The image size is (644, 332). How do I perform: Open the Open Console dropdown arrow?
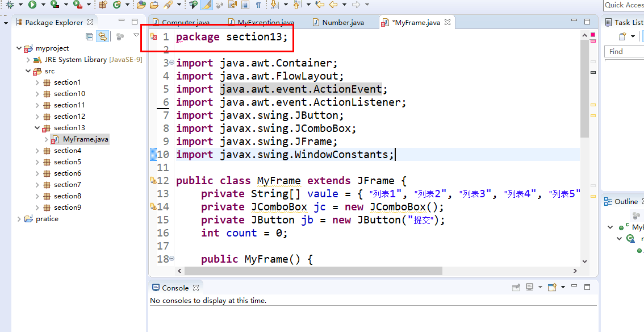tap(563, 287)
